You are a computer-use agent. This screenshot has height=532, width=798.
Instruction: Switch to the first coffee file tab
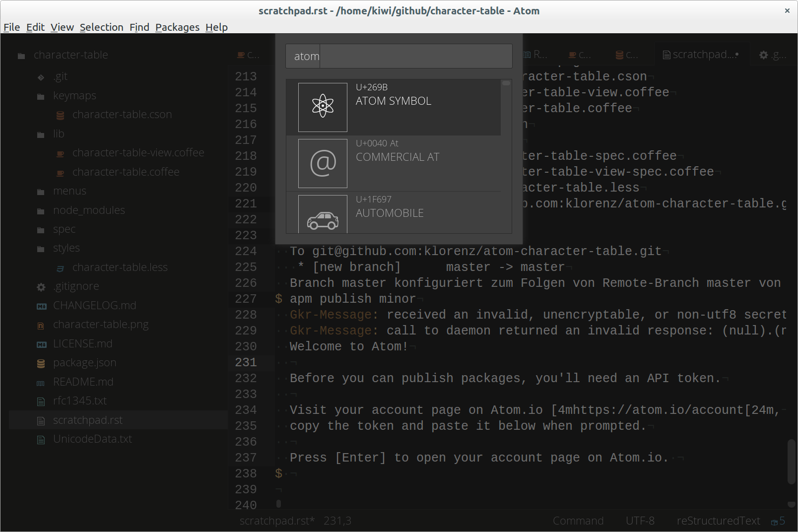(x=249, y=55)
